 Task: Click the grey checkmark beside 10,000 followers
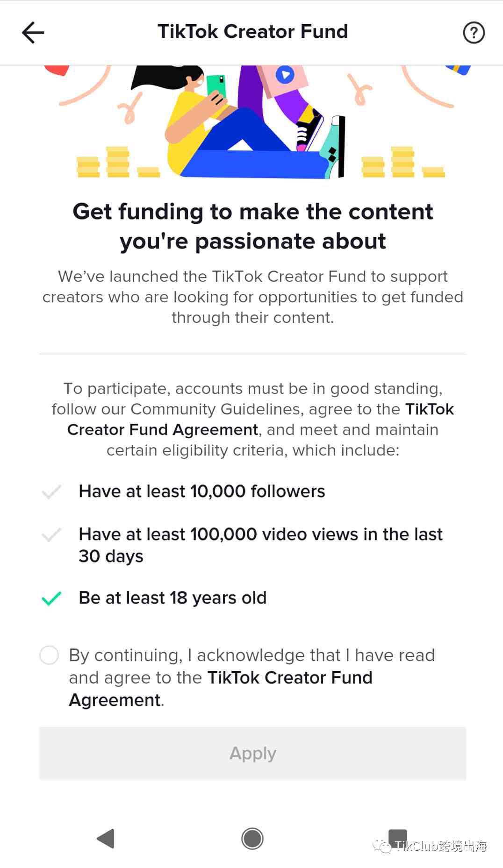[x=51, y=491]
